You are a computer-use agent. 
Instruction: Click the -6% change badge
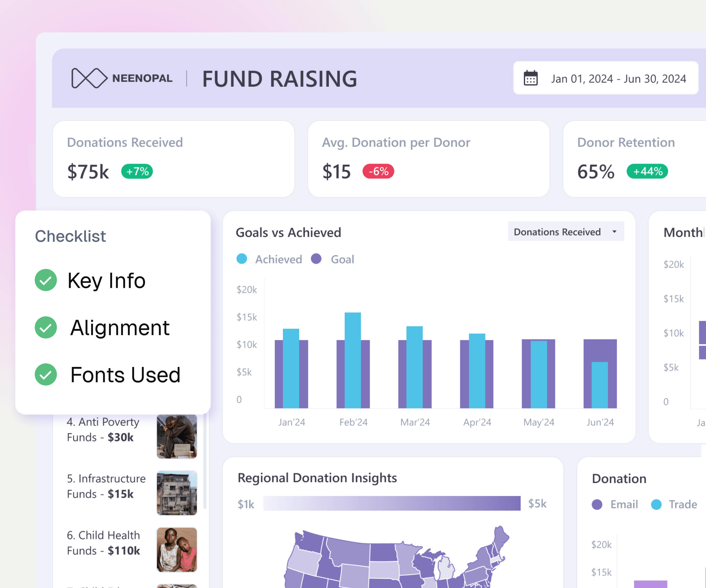pyautogui.click(x=378, y=171)
